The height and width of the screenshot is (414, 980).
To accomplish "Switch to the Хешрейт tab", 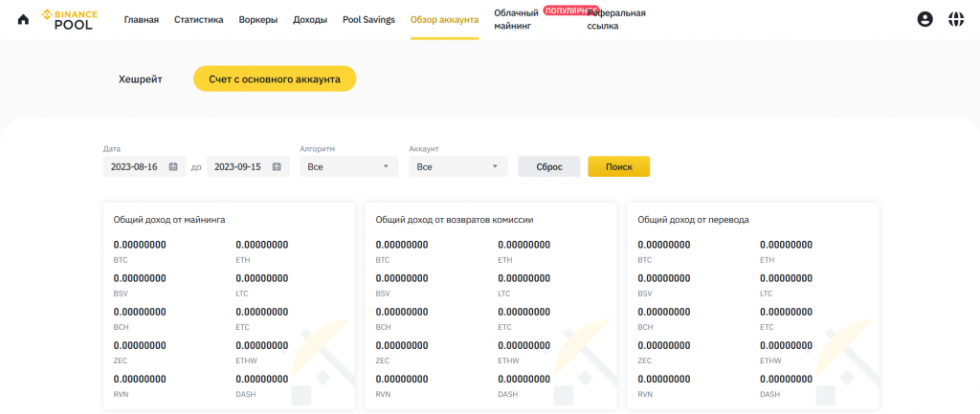I will tap(140, 79).
